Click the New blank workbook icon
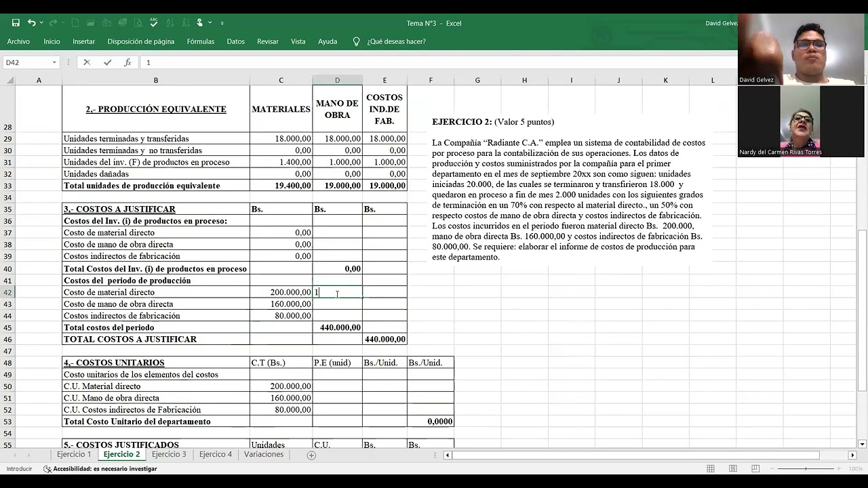The height and width of the screenshot is (488, 868). (75, 23)
